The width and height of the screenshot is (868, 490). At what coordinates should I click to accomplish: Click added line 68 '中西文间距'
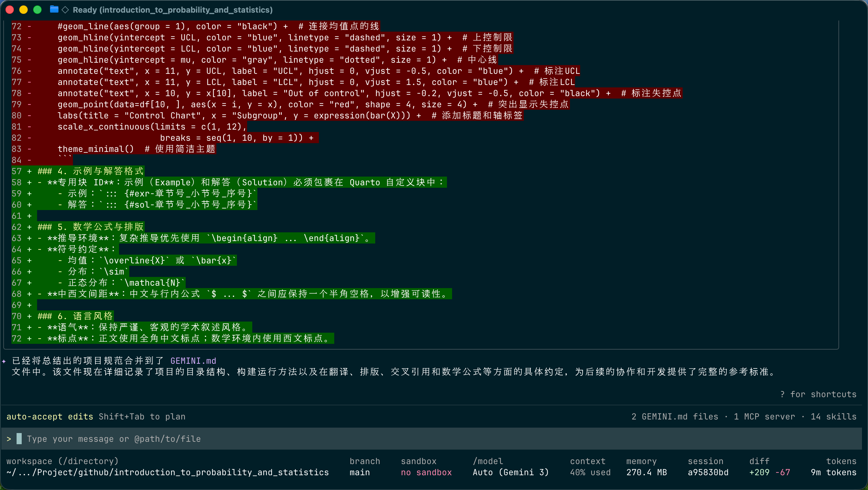pos(231,294)
